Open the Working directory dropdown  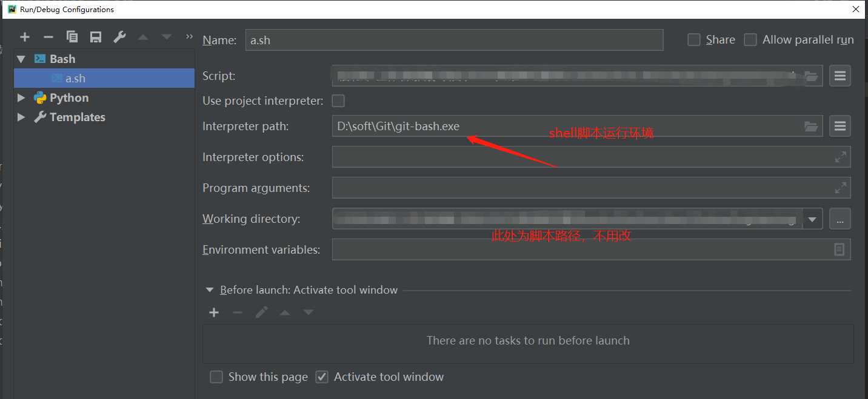pos(812,219)
